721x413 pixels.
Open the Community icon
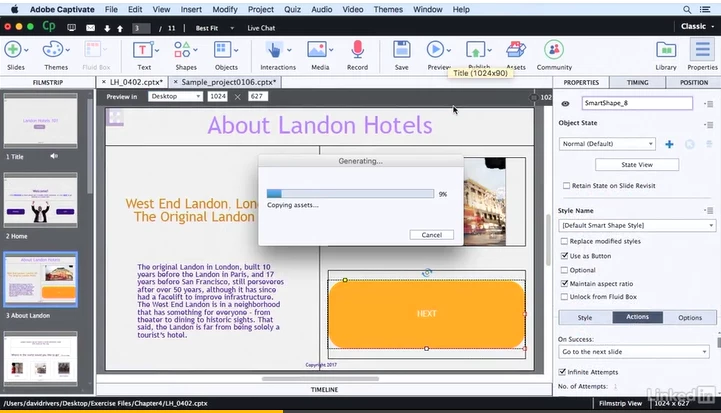(x=554, y=49)
